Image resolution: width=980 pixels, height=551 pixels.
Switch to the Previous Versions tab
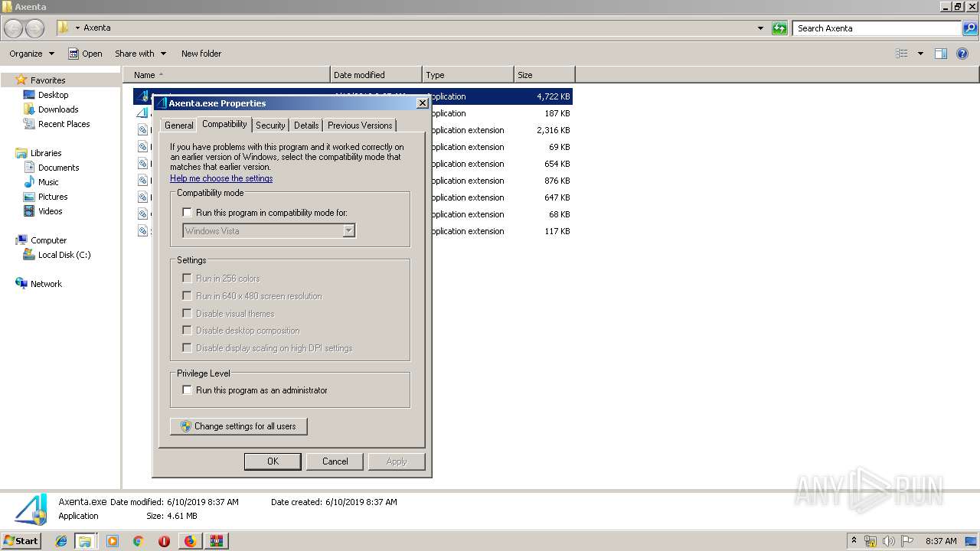pyautogui.click(x=360, y=126)
